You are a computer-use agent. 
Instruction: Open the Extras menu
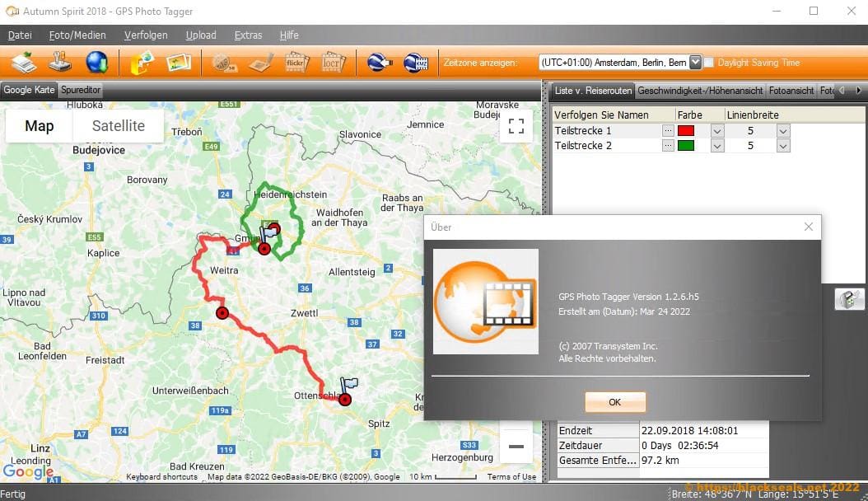pos(248,35)
